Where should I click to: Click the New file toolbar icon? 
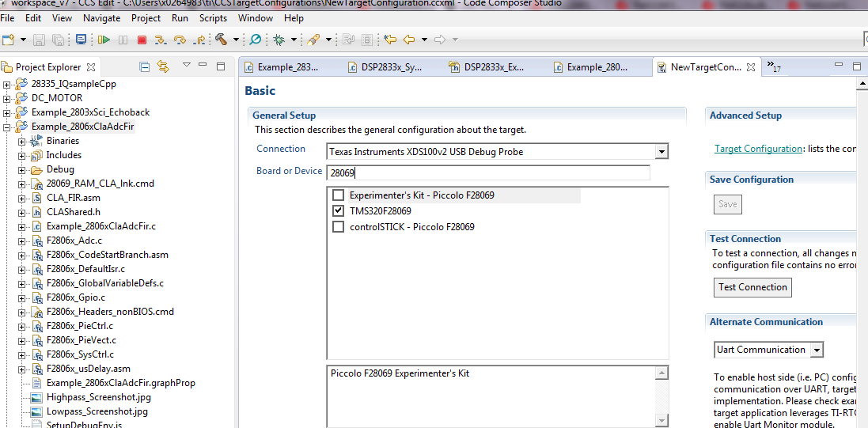click(8, 40)
